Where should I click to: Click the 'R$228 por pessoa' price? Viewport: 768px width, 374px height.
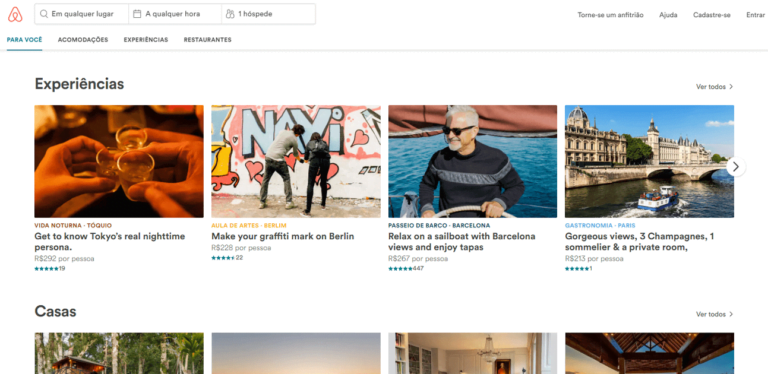click(241, 248)
